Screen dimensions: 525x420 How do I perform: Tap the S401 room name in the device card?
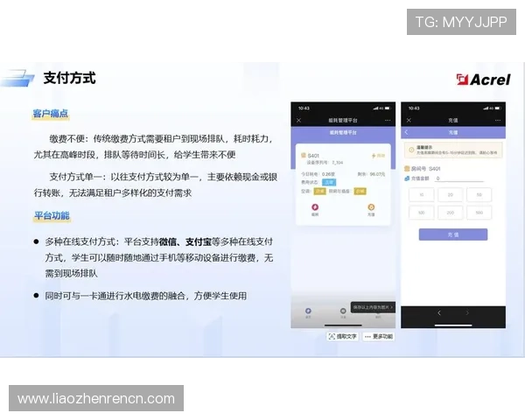click(313, 156)
